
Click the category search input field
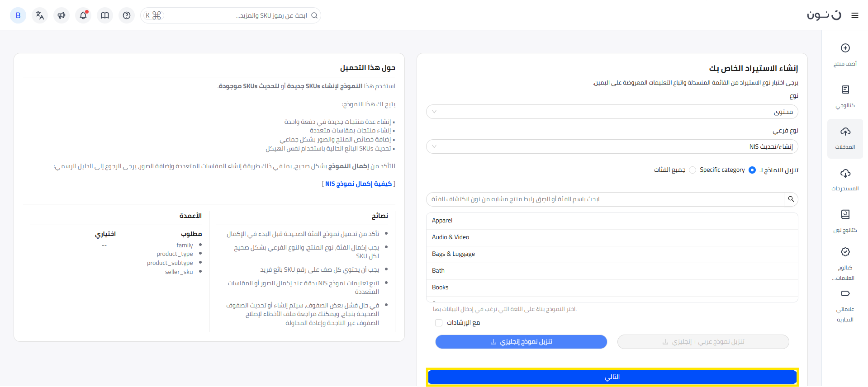(x=604, y=199)
